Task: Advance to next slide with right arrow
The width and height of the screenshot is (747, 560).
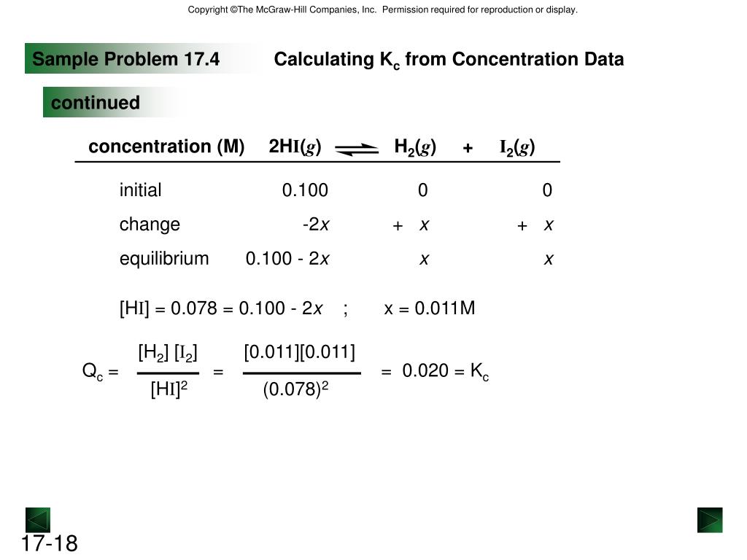Action: tap(710, 520)
